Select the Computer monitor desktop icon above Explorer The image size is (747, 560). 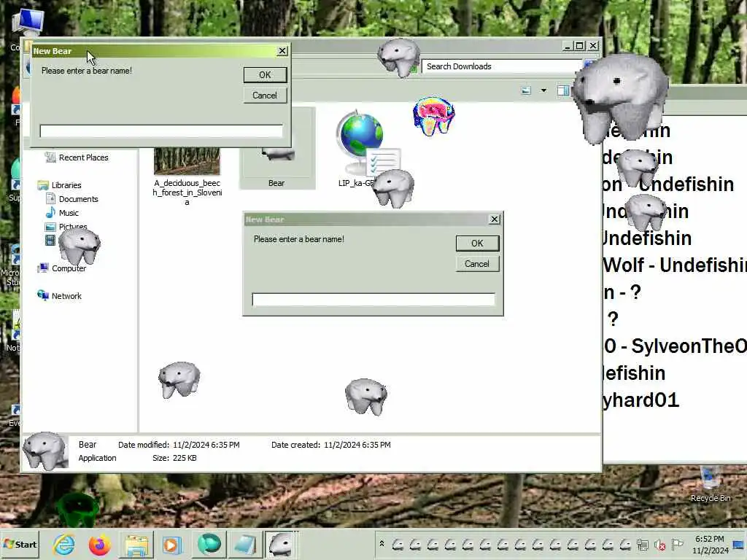coord(27,23)
